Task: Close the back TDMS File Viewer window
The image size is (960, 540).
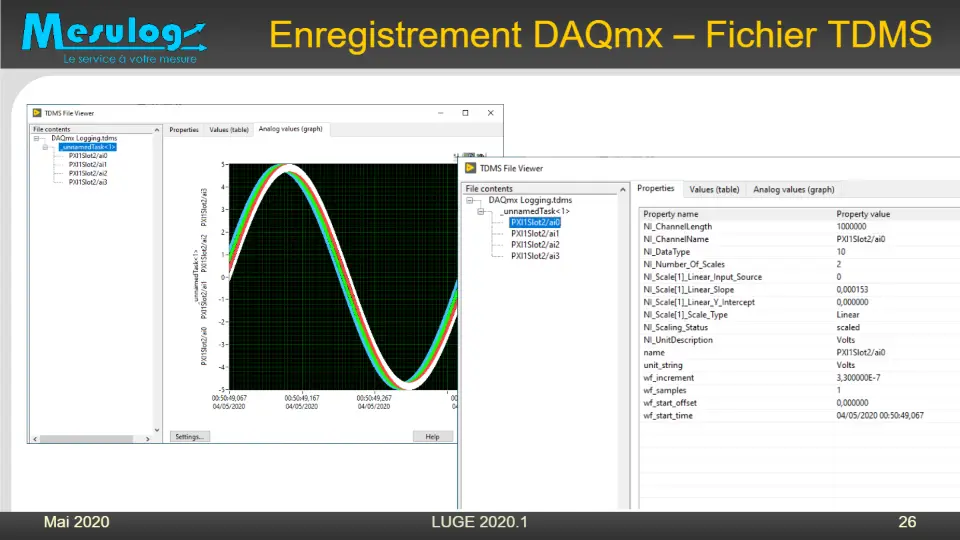Action: pos(490,113)
